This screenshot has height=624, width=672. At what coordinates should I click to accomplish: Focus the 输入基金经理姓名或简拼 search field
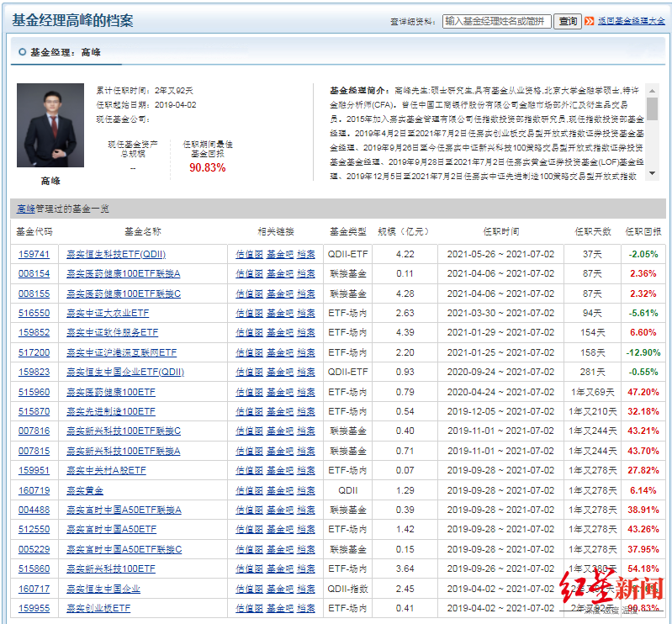496,21
